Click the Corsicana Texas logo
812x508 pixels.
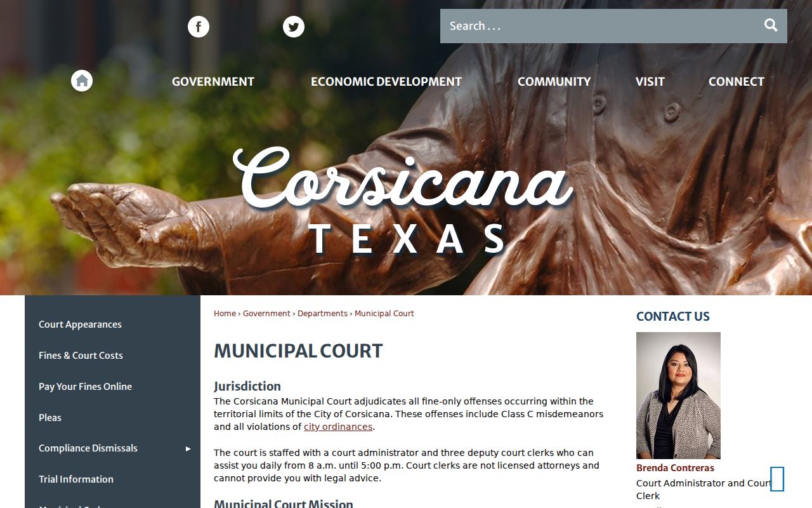tap(403, 200)
